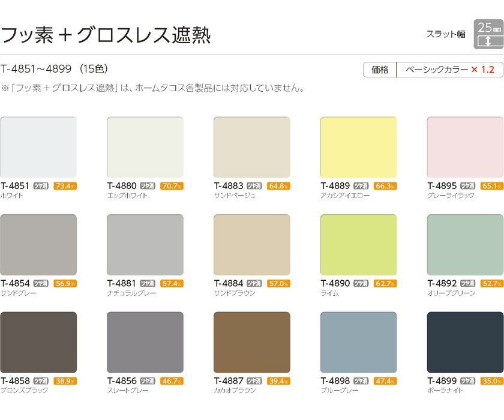Select the Lime T-4890 color swatch
The height and width of the screenshot is (420, 504).
click(359, 245)
